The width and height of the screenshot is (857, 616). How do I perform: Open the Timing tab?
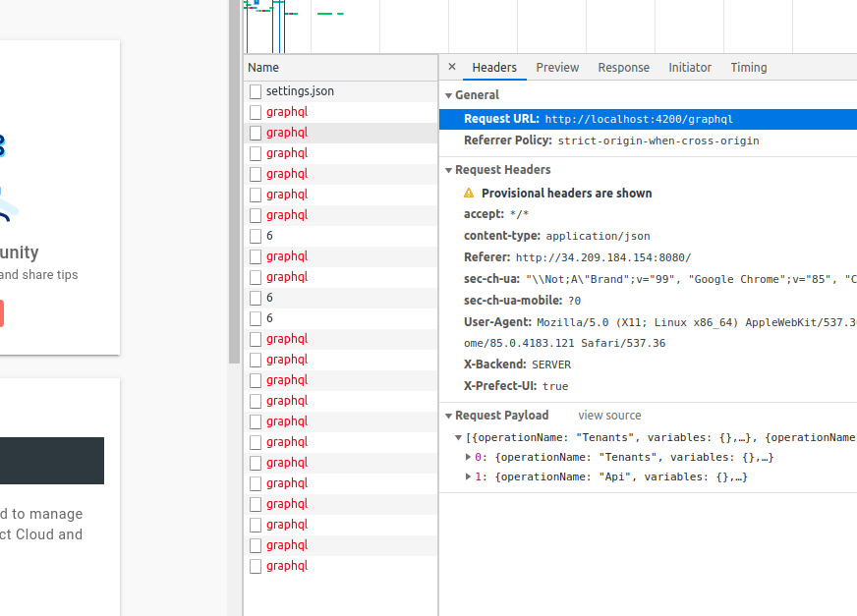click(x=748, y=67)
